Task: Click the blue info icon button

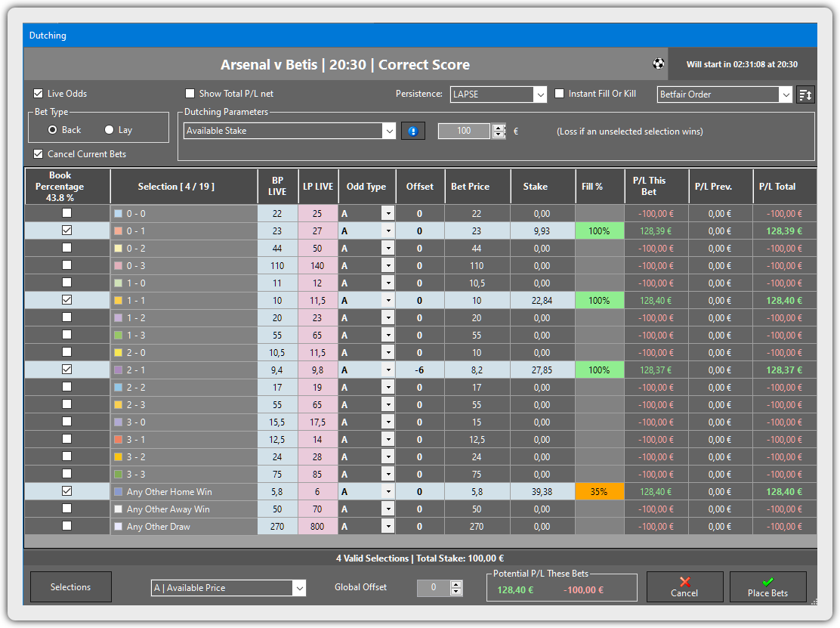Action: point(413,131)
